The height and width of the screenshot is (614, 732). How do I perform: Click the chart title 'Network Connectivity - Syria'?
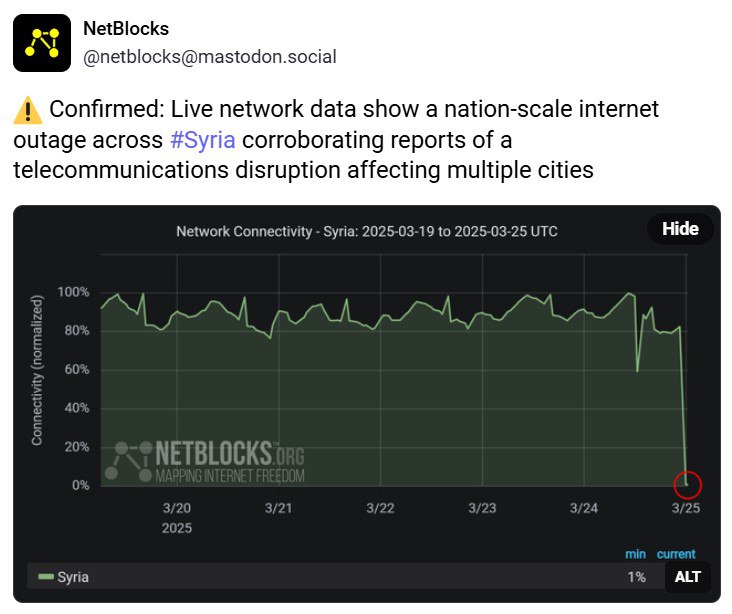click(x=366, y=231)
